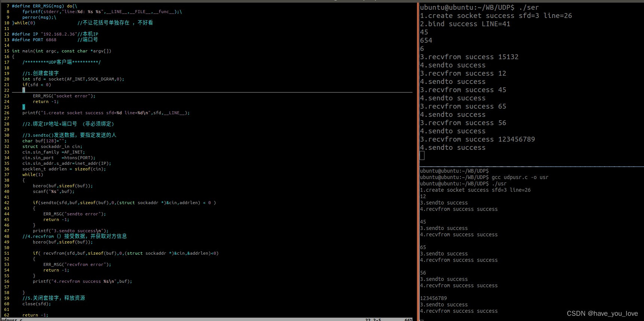Click '2.bind success LINE=41' in server terminal
644x321 pixels.
(465, 24)
